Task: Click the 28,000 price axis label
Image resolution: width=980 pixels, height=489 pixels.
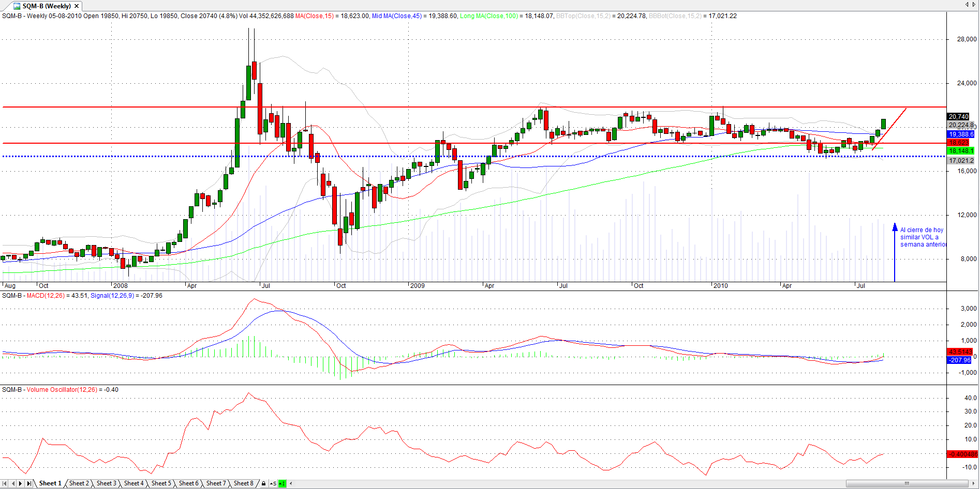Action: pos(967,39)
